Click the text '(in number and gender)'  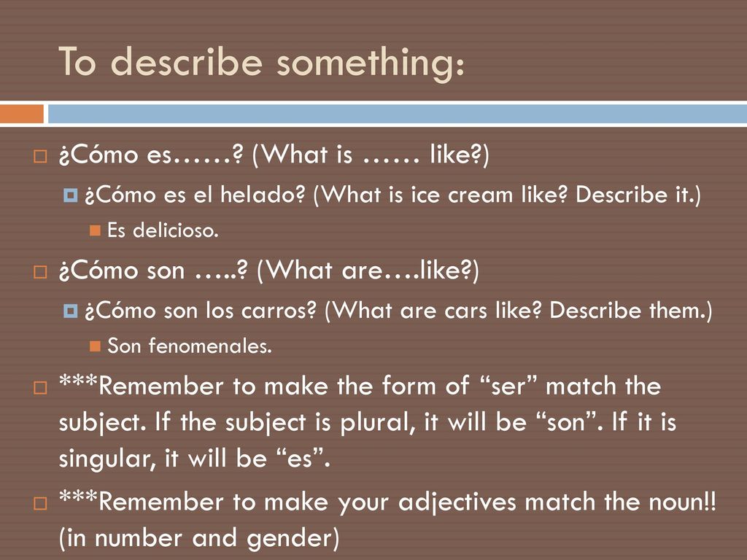click(199, 539)
